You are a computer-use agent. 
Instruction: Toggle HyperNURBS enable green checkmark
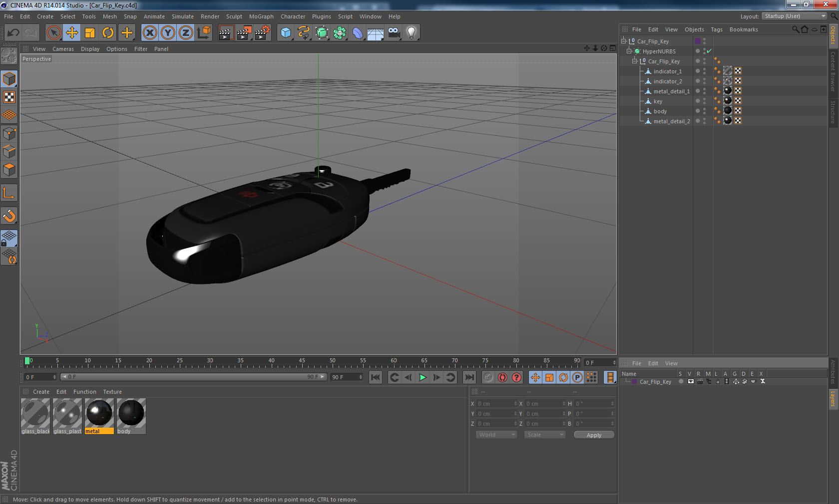[x=709, y=51]
